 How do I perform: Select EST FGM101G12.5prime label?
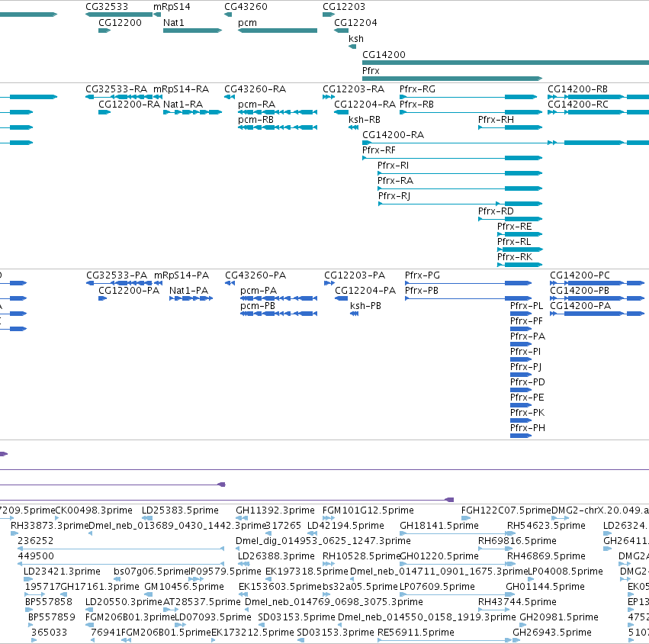point(368,510)
